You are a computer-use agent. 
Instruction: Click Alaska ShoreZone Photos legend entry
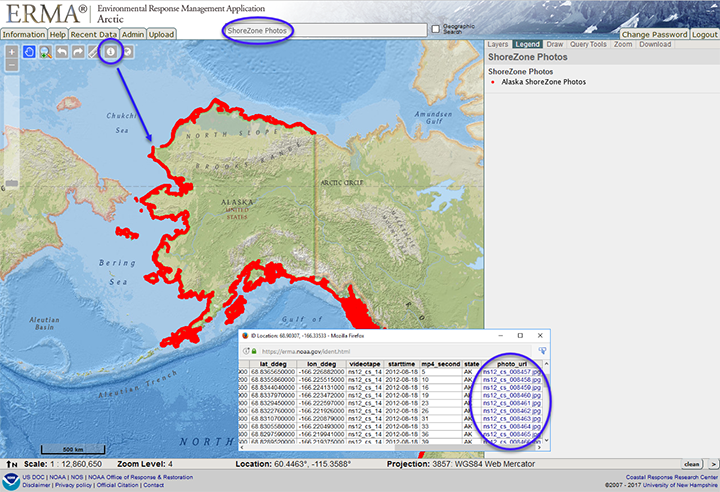(543, 82)
